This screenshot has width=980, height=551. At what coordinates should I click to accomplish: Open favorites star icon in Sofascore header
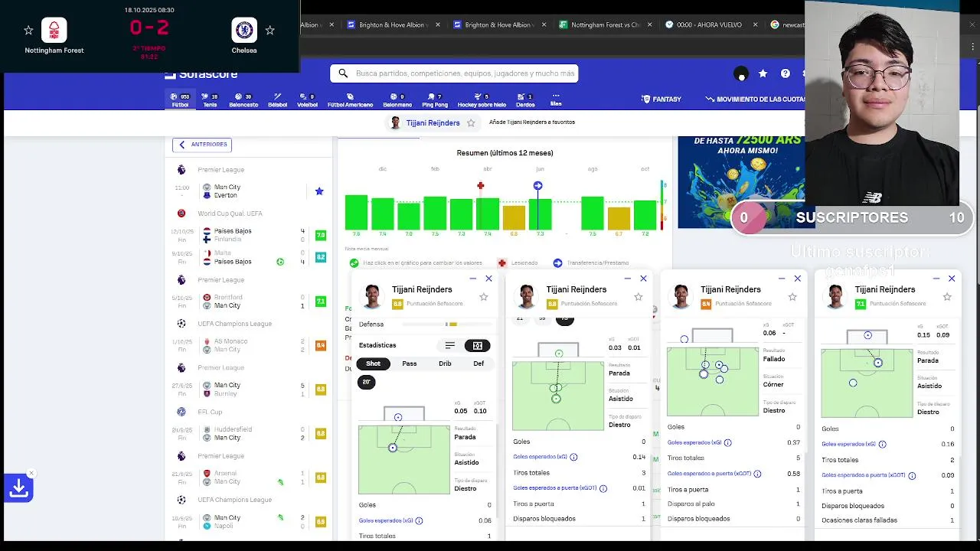click(x=763, y=73)
